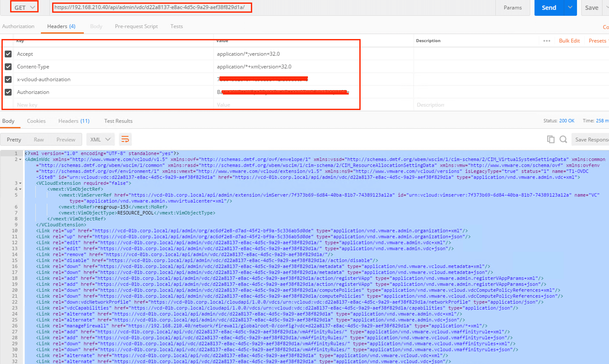
Task: Click the search response magnifier icon
Action: tap(563, 139)
